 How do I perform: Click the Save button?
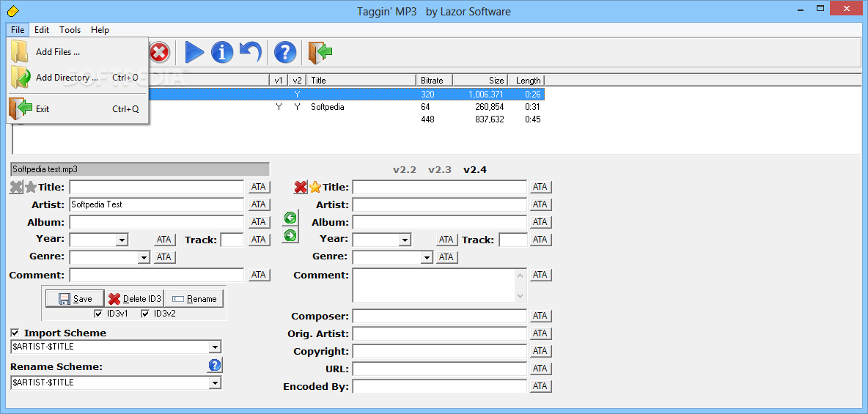click(x=75, y=299)
